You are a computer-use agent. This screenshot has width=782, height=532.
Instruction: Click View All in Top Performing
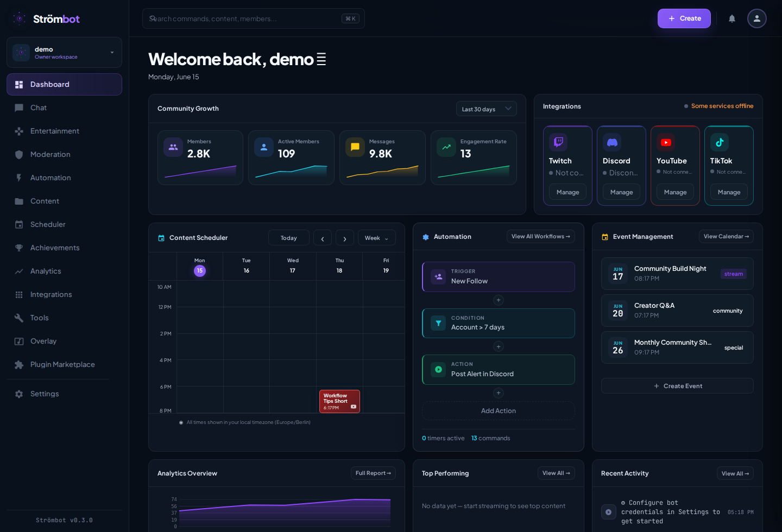(x=556, y=473)
